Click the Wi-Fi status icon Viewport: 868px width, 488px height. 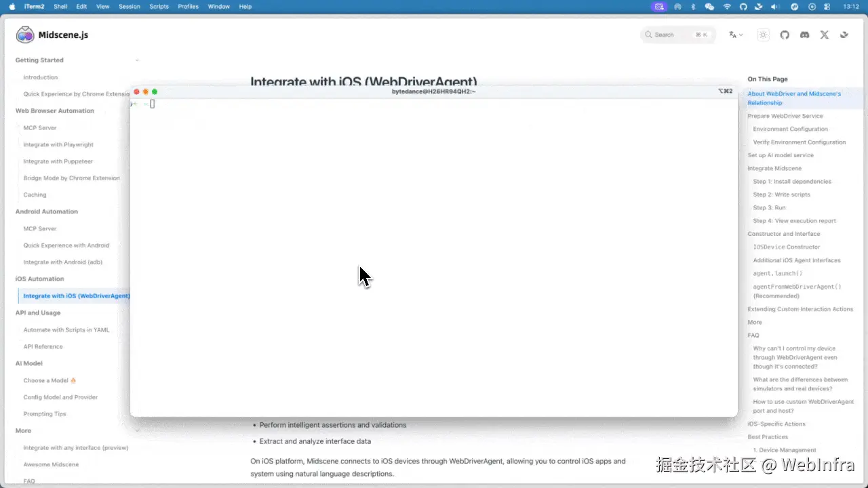[x=727, y=6]
